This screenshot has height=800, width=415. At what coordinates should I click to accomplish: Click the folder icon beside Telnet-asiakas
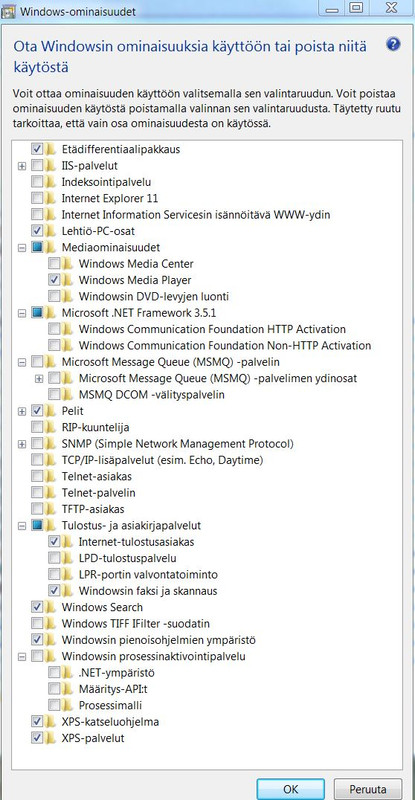coord(50,477)
